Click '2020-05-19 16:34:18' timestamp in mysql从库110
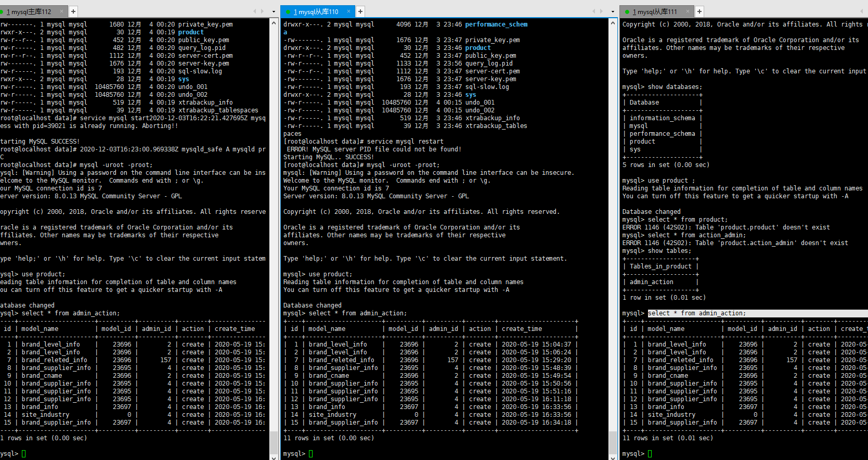Image resolution: width=868 pixels, height=460 pixels. [x=536, y=423]
